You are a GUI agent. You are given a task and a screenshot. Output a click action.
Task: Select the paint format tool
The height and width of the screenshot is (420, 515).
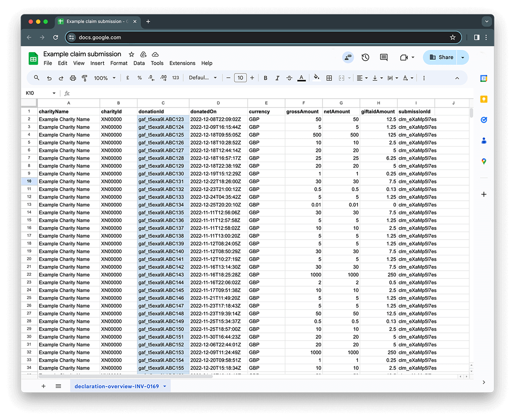pos(84,78)
